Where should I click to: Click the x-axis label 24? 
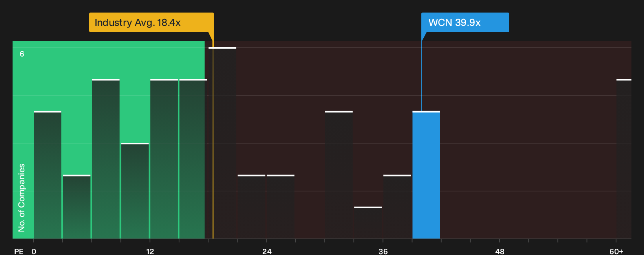point(267,251)
